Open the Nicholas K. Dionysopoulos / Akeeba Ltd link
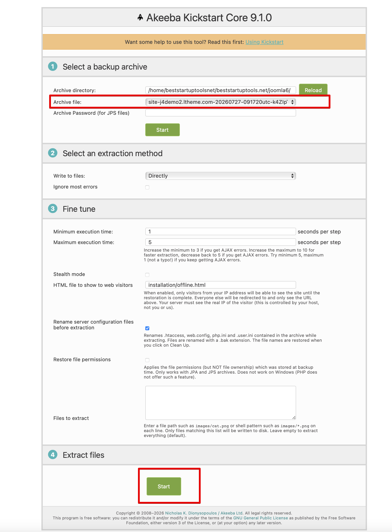392x532 pixels. (204, 513)
